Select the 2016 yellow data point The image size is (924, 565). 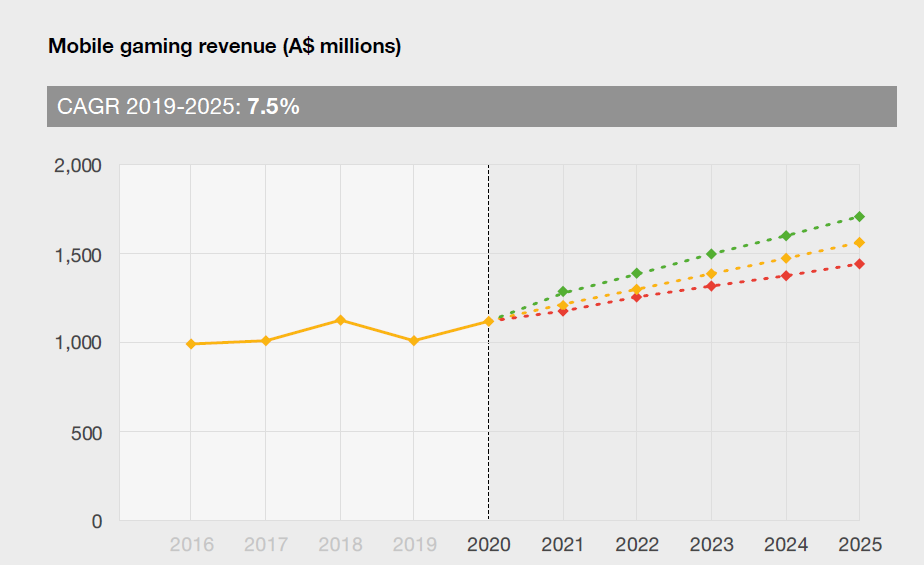[x=191, y=344]
